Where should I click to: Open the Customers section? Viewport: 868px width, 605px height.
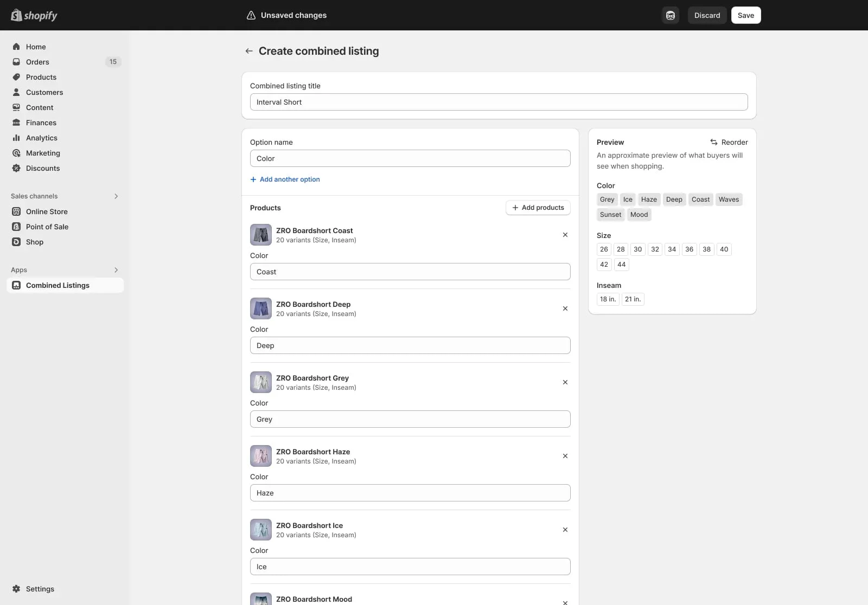[65, 92]
